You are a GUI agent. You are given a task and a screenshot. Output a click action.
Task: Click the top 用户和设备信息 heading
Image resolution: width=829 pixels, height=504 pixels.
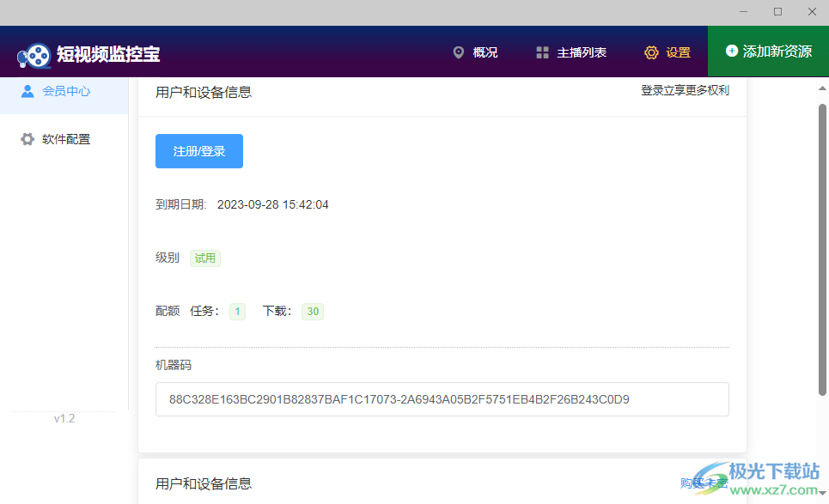(204, 93)
